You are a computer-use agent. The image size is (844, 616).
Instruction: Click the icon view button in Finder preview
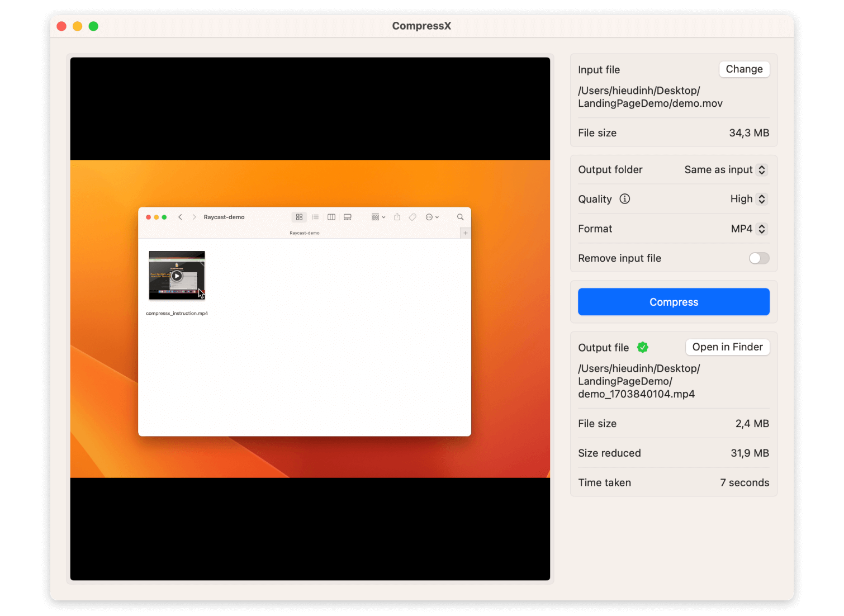coord(299,217)
